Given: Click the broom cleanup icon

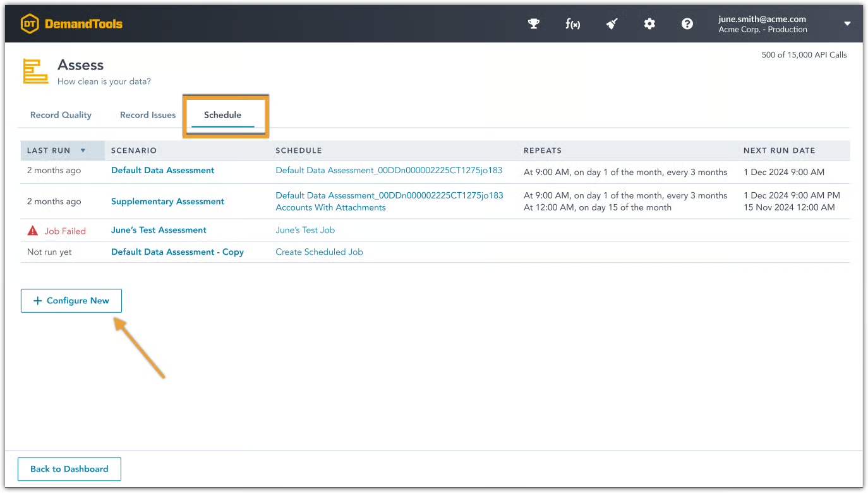Looking at the screenshot, I should coord(612,24).
